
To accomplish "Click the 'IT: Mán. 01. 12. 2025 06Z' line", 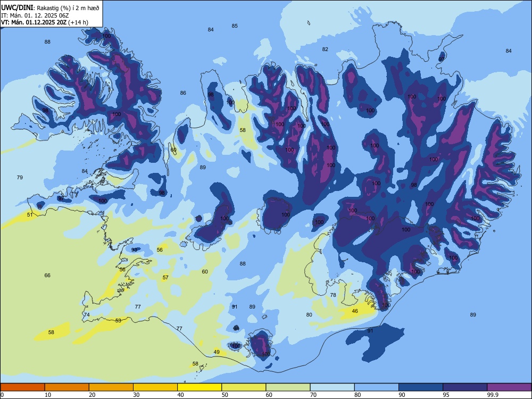I will pos(35,15).
